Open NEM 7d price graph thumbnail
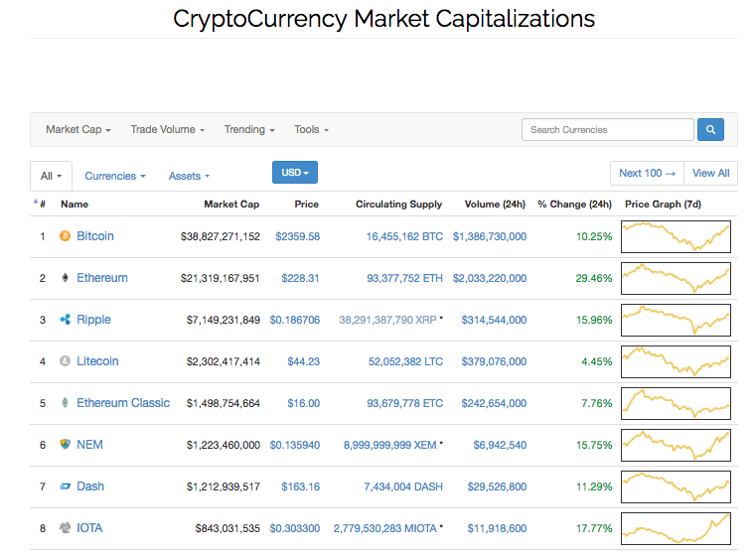The image size is (756, 552). [676, 445]
